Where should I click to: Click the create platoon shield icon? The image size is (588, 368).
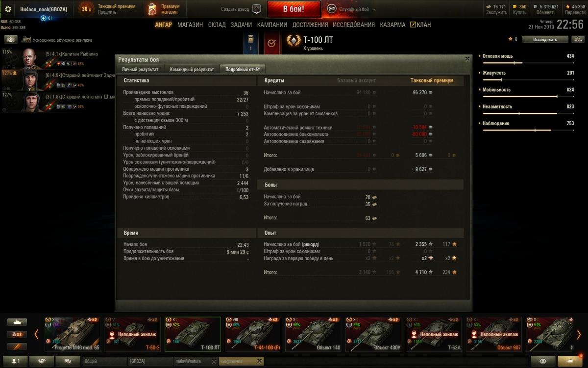[256, 9]
